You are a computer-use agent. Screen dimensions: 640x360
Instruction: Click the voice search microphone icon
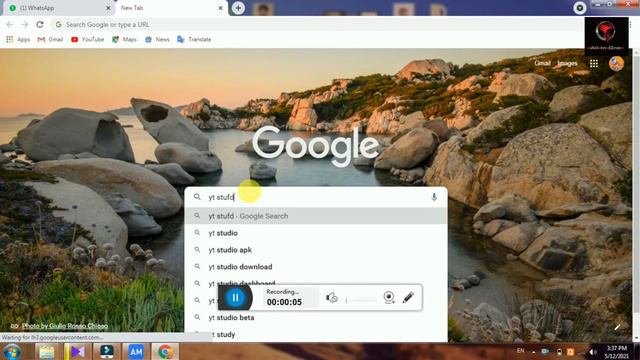pyautogui.click(x=434, y=197)
